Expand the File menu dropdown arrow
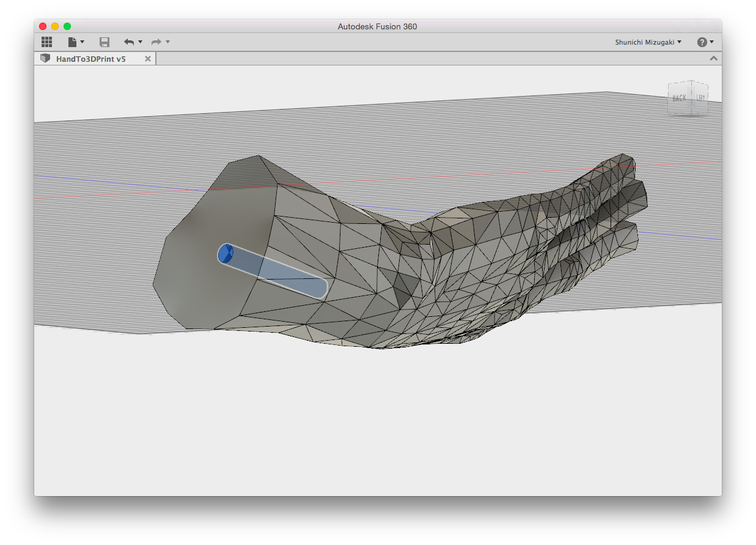756x545 pixels. point(83,42)
